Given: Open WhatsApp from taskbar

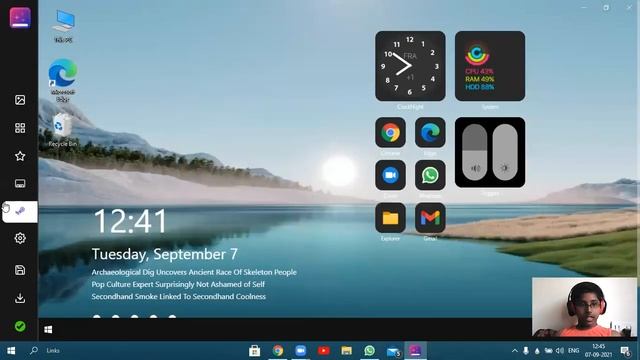Looking at the screenshot, I should (369, 351).
